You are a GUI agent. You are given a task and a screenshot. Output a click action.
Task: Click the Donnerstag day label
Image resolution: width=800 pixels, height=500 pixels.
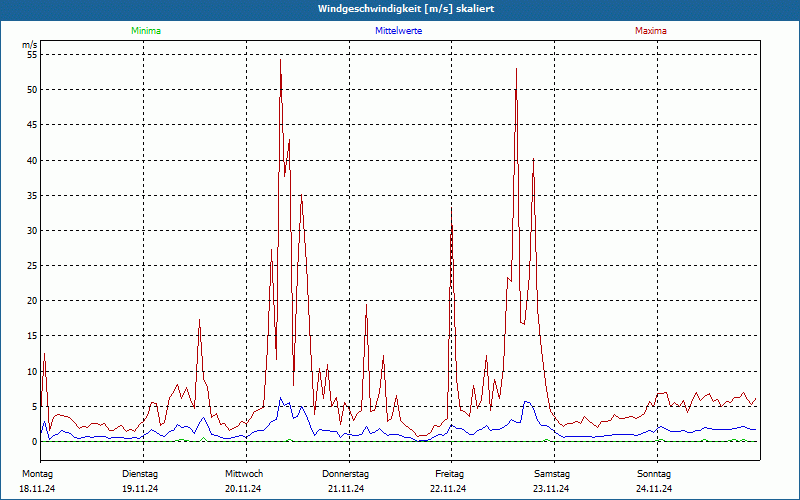tap(345, 474)
